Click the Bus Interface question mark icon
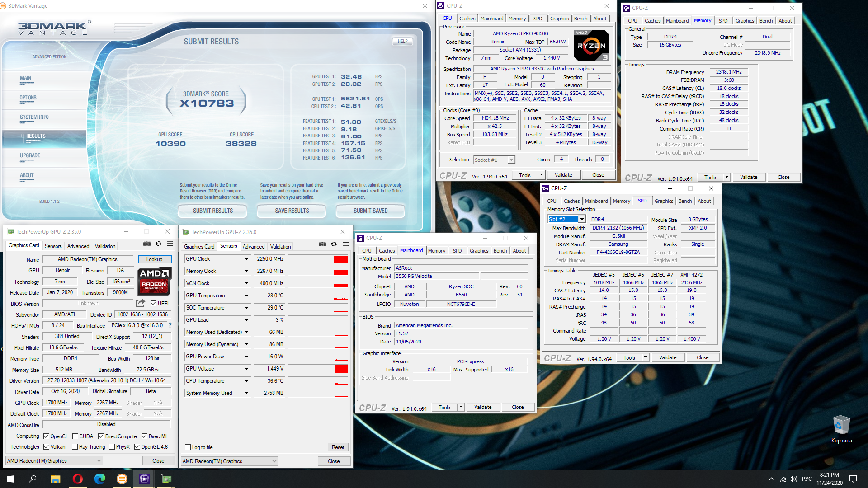This screenshot has width=868, height=488. (x=170, y=325)
